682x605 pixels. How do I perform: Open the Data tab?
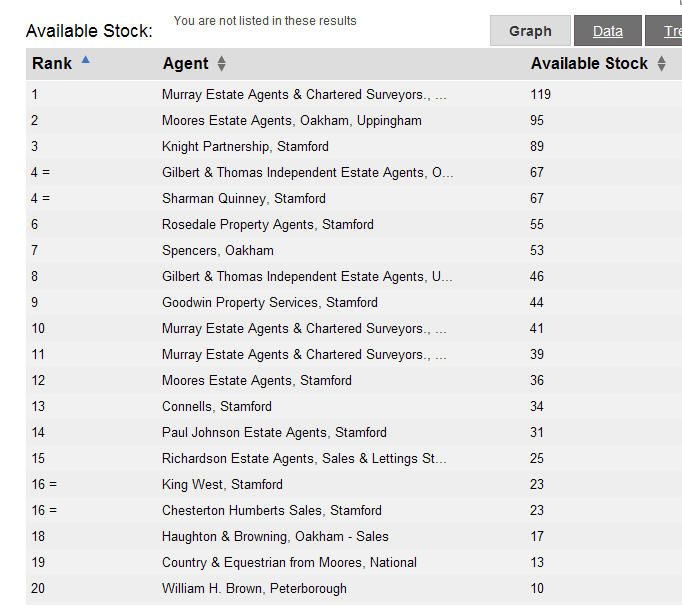coord(608,31)
